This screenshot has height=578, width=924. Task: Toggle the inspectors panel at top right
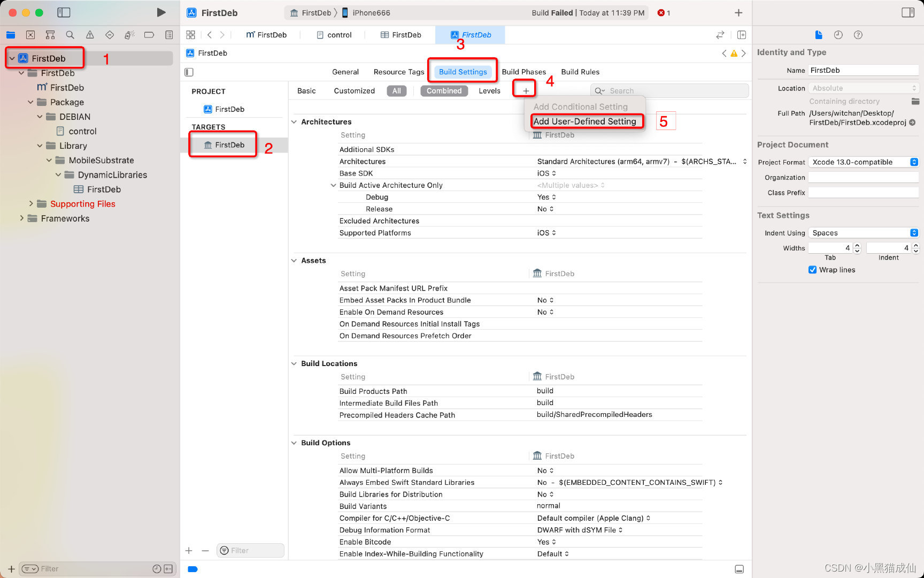pyautogui.click(x=908, y=12)
